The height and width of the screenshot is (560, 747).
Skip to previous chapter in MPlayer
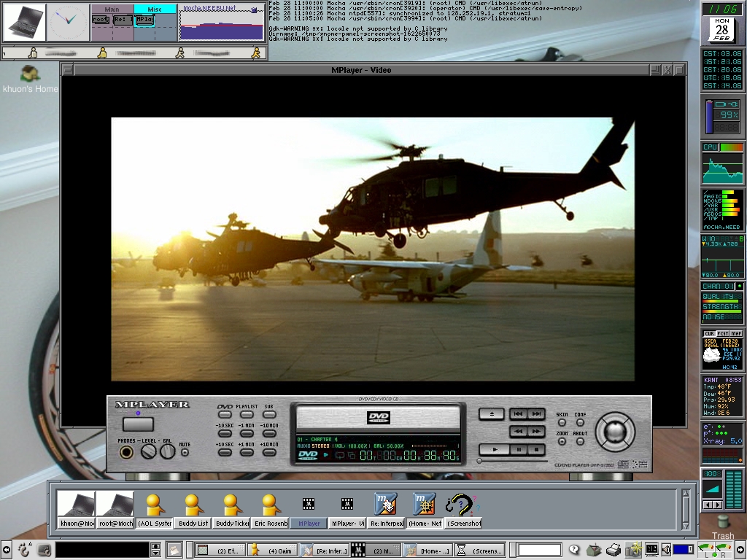tap(519, 414)
